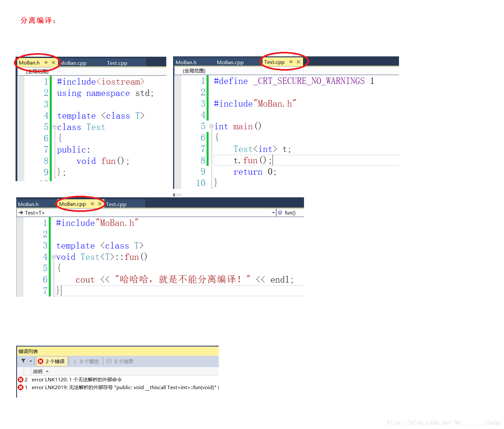Viewport: 504px width, 429px height.
Task: Open MoBan.h tab in bottom editor
Action: click(x=28, y=204)
